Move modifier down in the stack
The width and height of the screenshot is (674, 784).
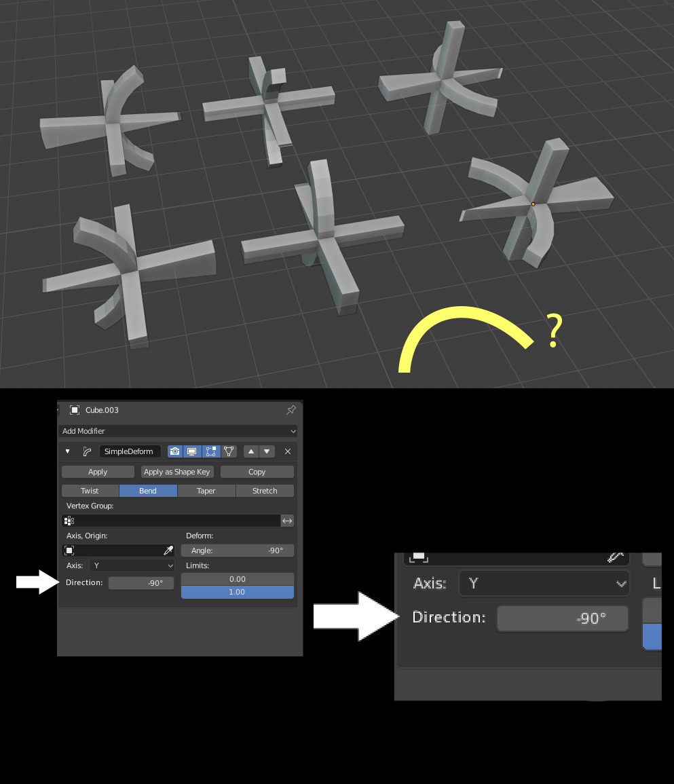tap(267, 451)
